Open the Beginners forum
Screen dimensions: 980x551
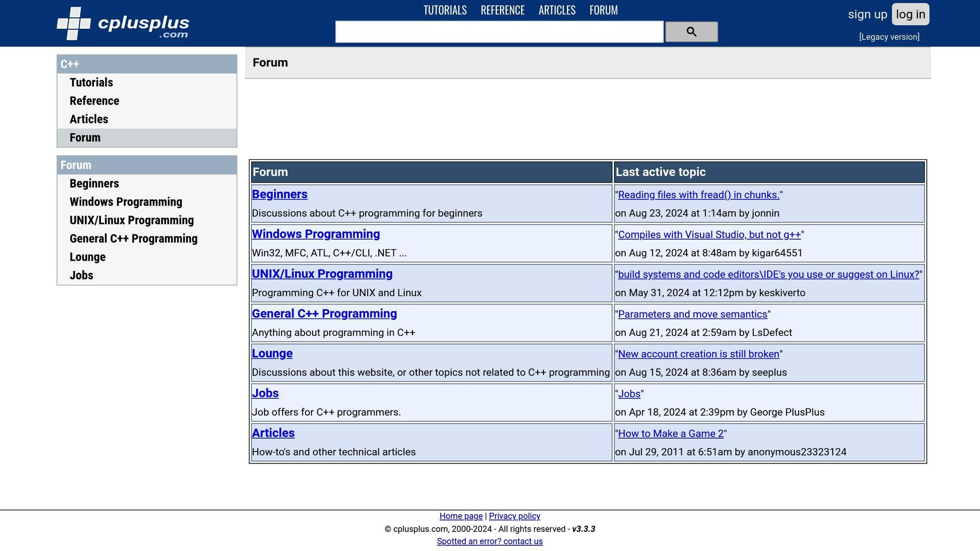[x=280, y=194]
